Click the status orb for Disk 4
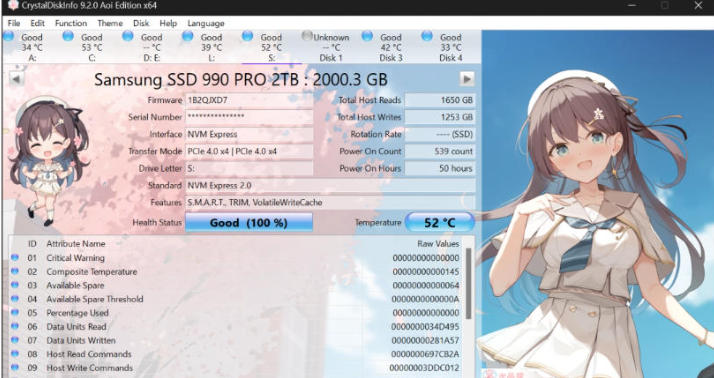 [427, 36]
